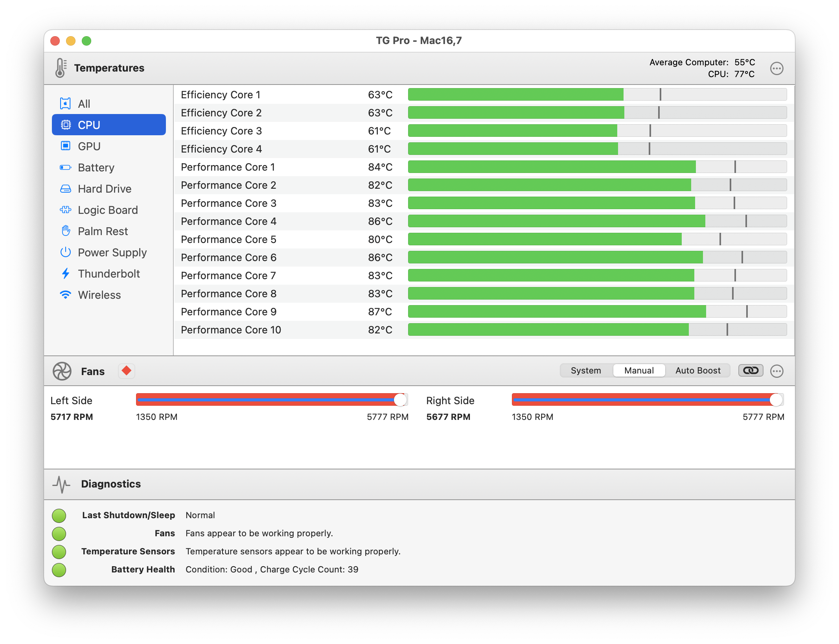839x644 pixels.
Task: Click the thermometer Temperatures icon
Action: tap(61, 68)
